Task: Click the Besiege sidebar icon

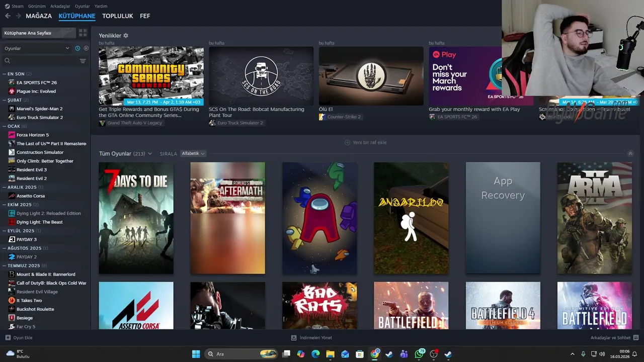Action: tap(12, 318)
